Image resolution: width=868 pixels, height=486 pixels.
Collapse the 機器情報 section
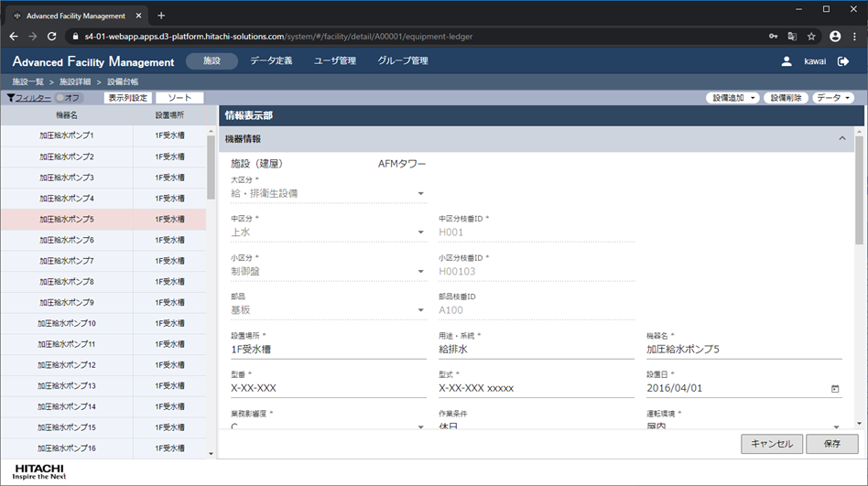pos(842,139)
